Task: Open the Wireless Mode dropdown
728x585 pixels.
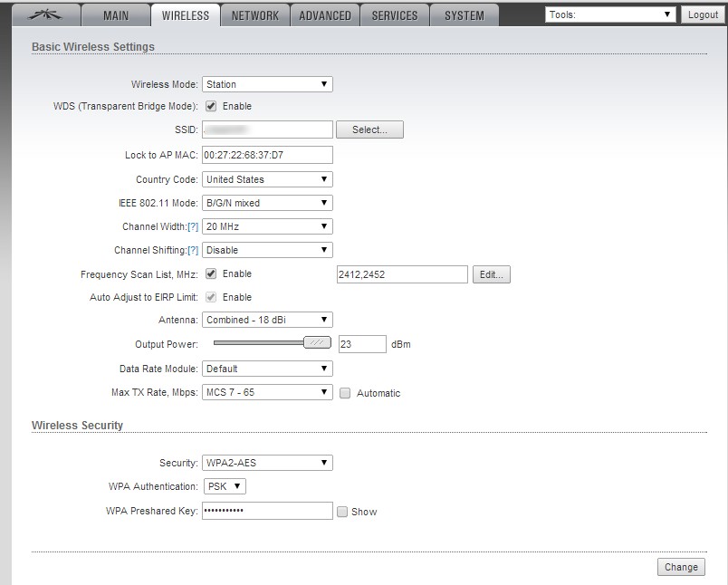Action: (267, 84)
